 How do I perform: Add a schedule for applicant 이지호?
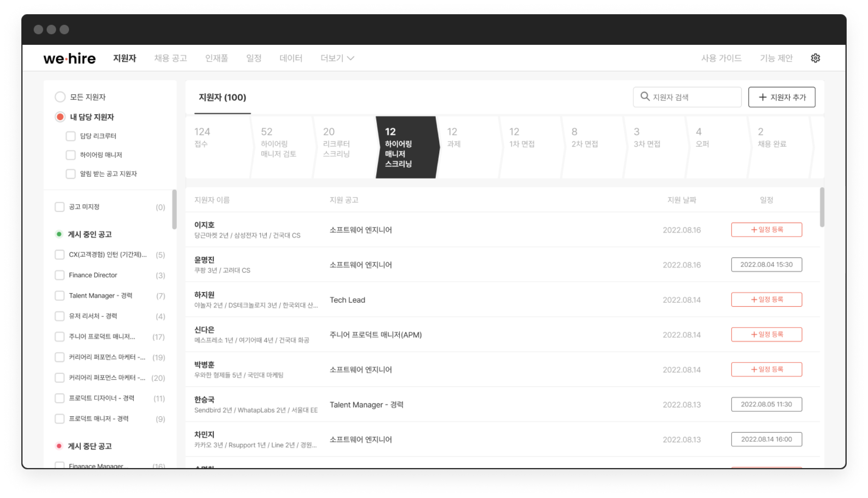point(766,229)
